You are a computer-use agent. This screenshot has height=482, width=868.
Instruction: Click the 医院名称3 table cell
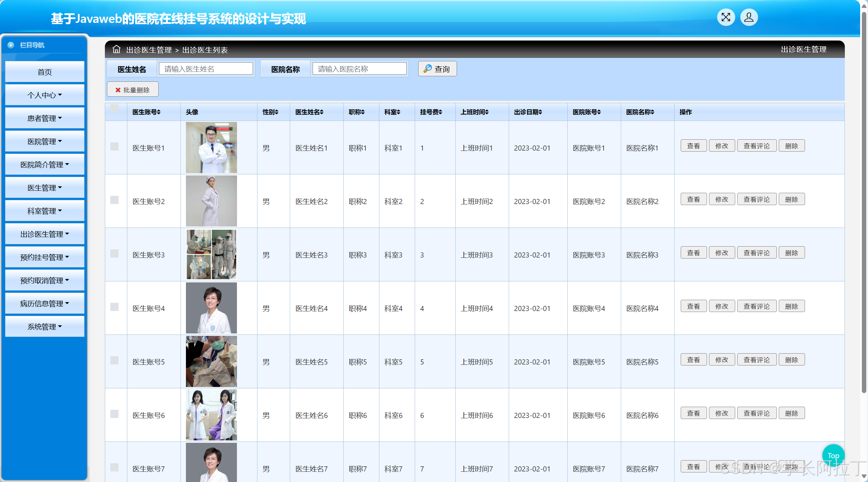647,254
